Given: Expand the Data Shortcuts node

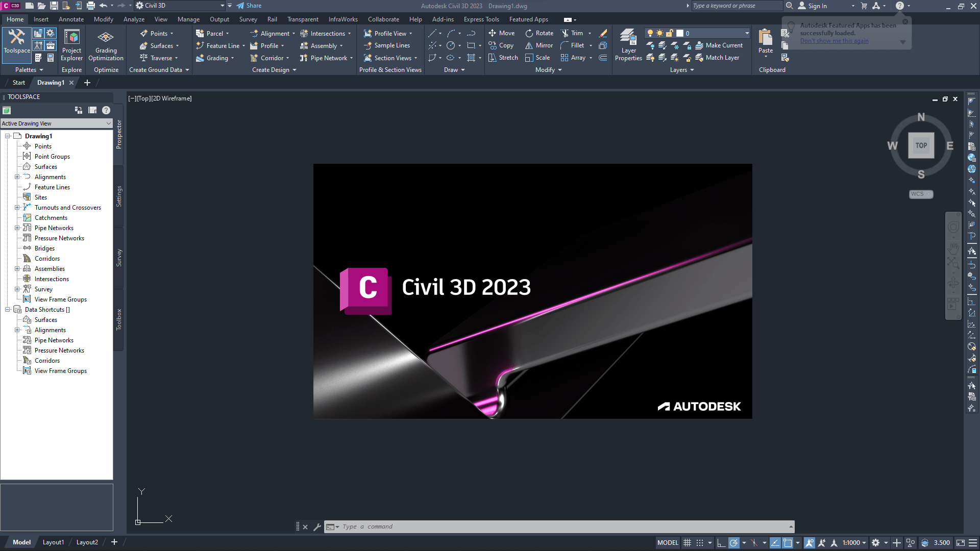Looking at the screenshot, I should click(x=8, y=310).
